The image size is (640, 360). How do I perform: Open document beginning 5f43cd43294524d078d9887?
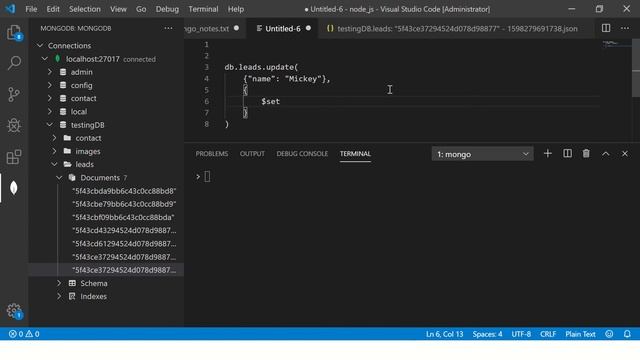coord(124,230)
